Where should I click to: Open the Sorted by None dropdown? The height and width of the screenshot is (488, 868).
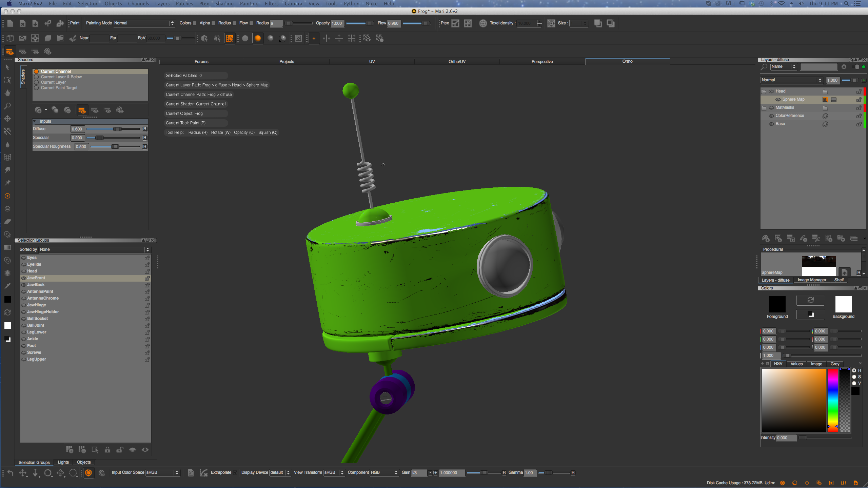[x=94, y=249]
